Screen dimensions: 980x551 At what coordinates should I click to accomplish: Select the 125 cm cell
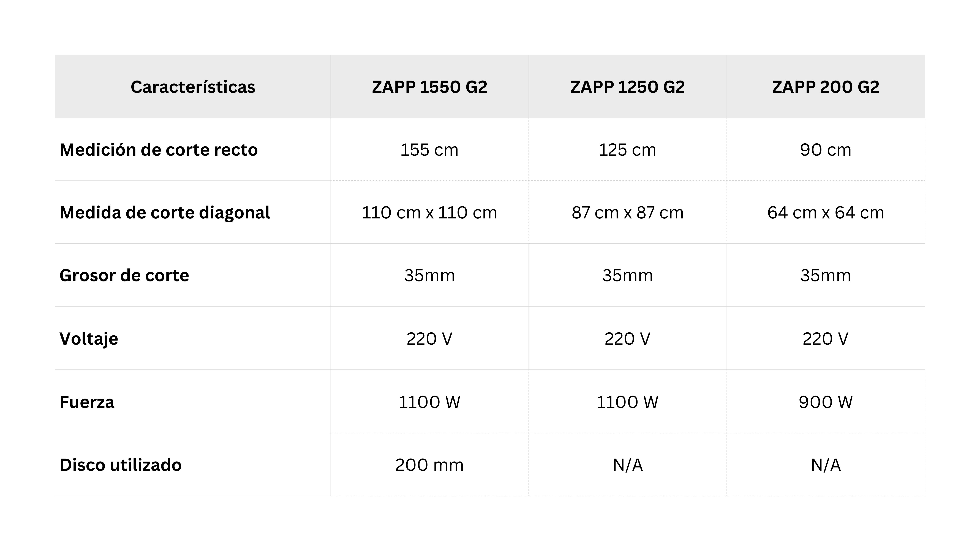pos(627,149)
